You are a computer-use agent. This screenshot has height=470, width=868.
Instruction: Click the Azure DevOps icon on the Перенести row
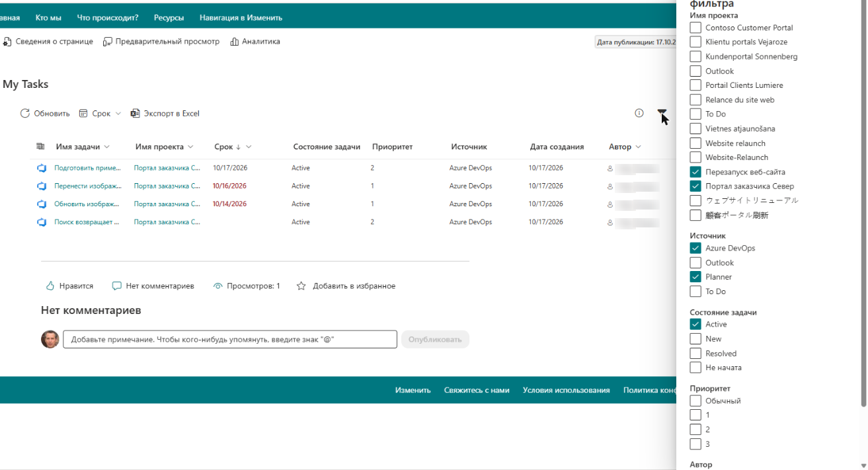[x=42, y=186]
